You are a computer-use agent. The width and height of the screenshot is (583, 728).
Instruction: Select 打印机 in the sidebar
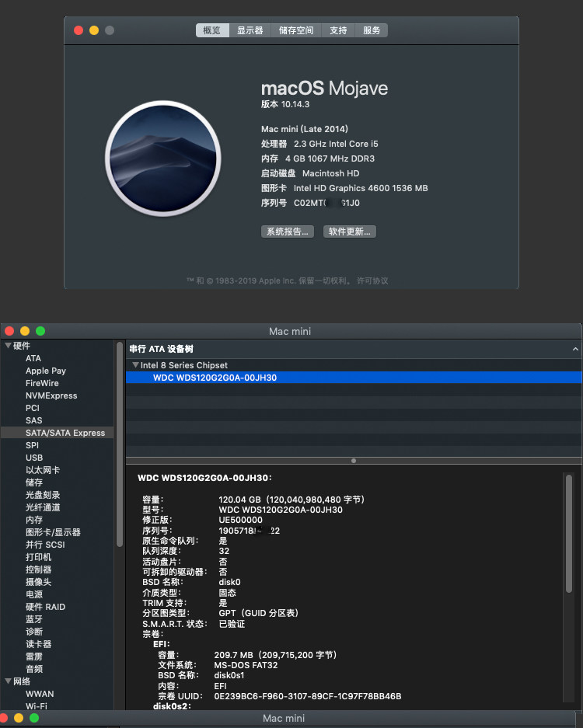(39, 557)
